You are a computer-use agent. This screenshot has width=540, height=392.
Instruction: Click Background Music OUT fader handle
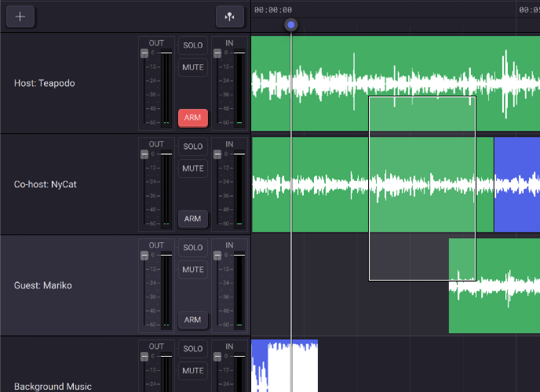click(144, 357)
